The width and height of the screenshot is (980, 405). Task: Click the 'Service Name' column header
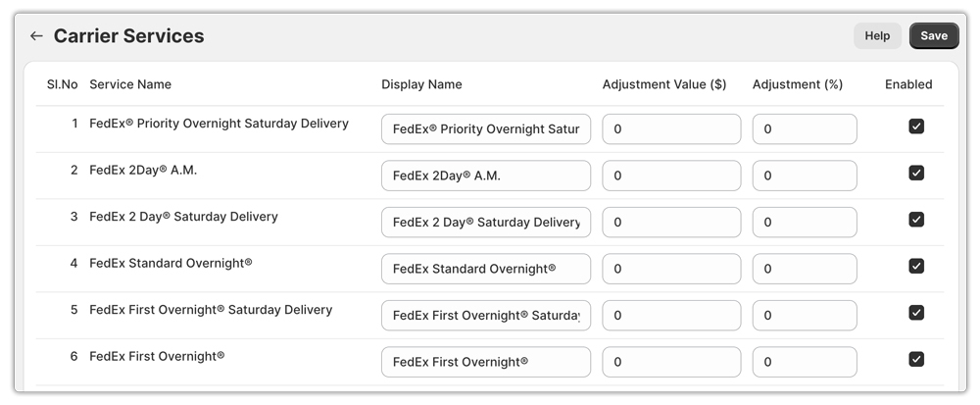(x=130, y=84)
